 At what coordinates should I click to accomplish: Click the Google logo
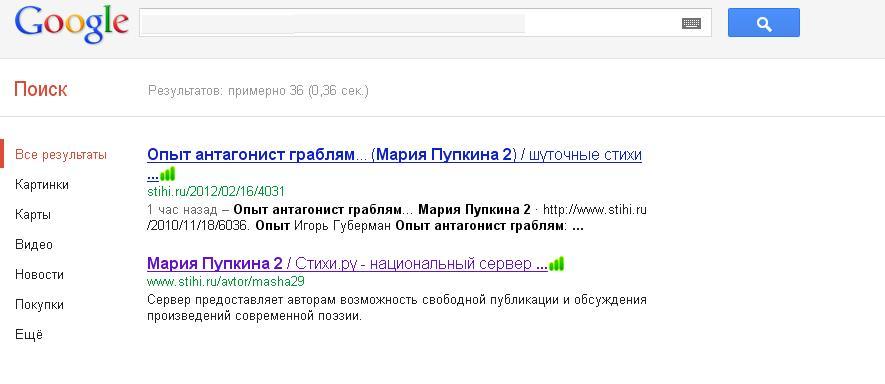click(x=72, y=24)
